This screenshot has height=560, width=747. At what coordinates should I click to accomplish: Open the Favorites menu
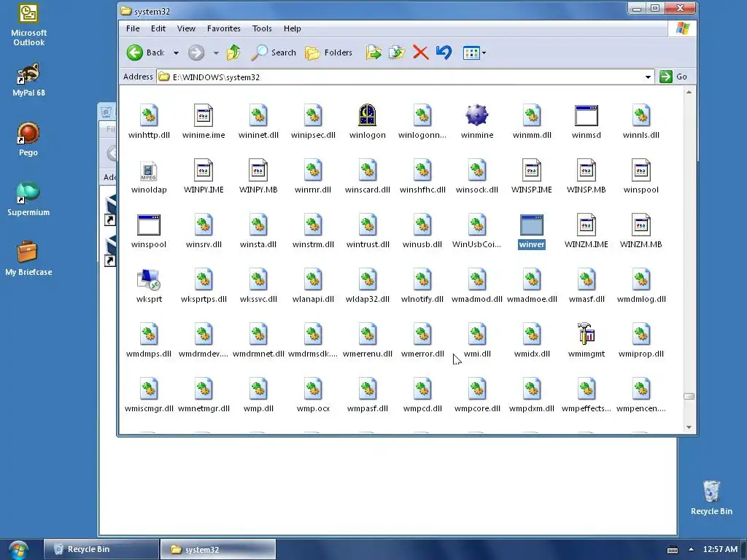click(x=223, y=28)
